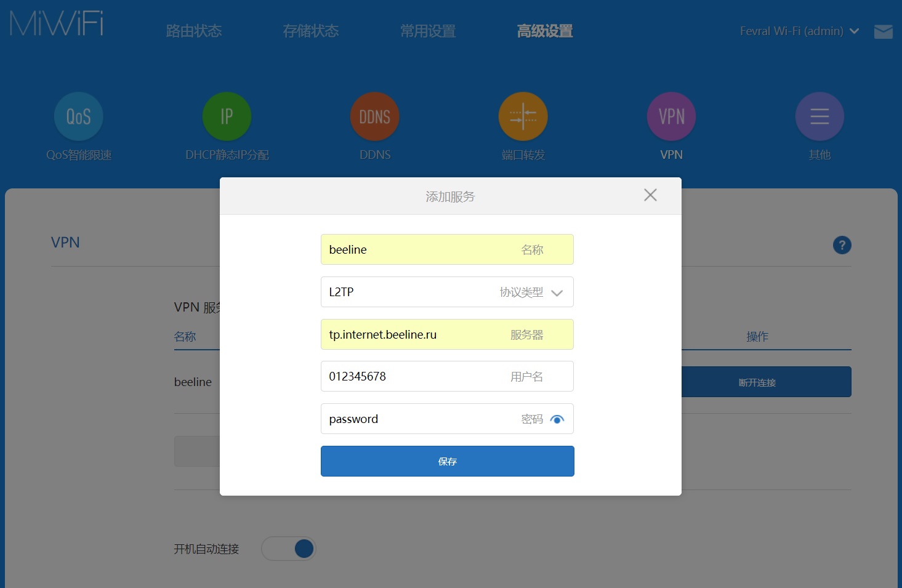Toggle password visibility eye icon
Screen dimensions: 902x588
click(557, 419)
